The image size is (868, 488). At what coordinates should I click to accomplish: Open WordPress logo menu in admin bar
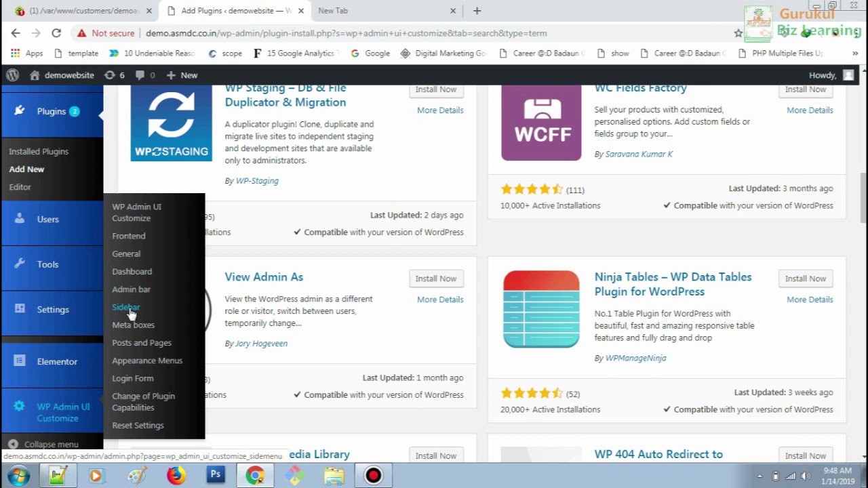(12, 75)
